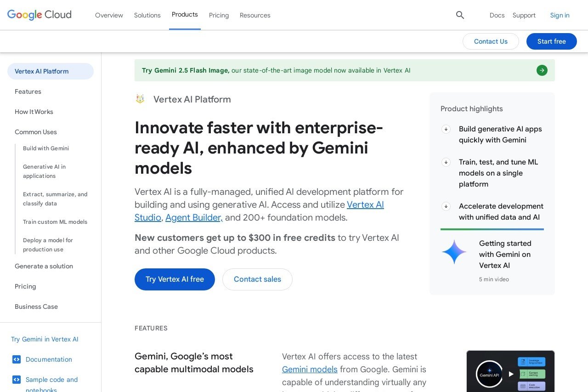
Task: Click down-arrow beside Accelerate development
Action: (446, 206)
